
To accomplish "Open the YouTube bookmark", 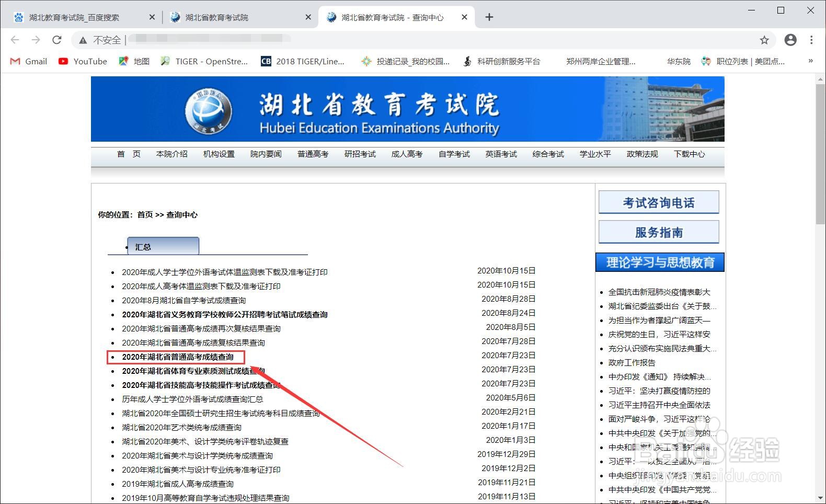I will pos(83,61).
